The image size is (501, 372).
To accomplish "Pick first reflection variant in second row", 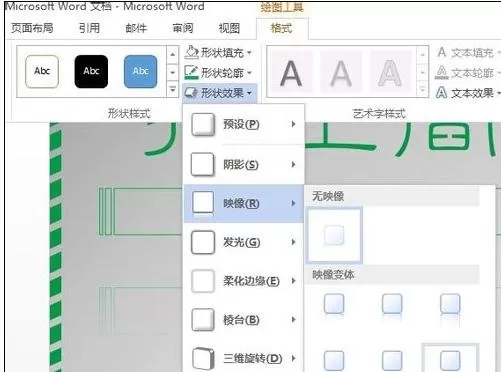I will point(334,361).
